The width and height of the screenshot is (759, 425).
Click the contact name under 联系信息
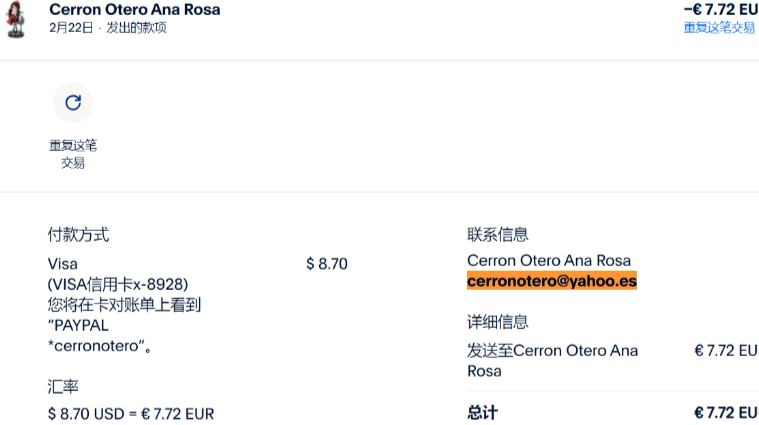click(549, 261)
